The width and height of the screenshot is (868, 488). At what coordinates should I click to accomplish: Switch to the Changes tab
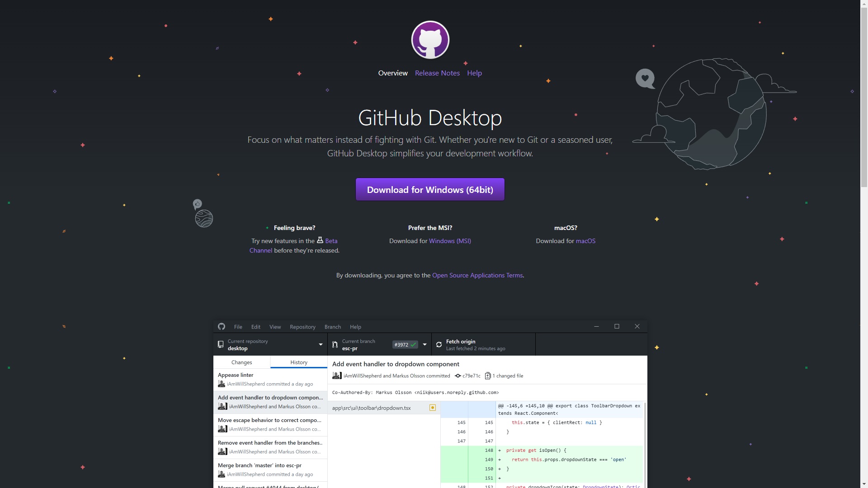coord(241,362)
